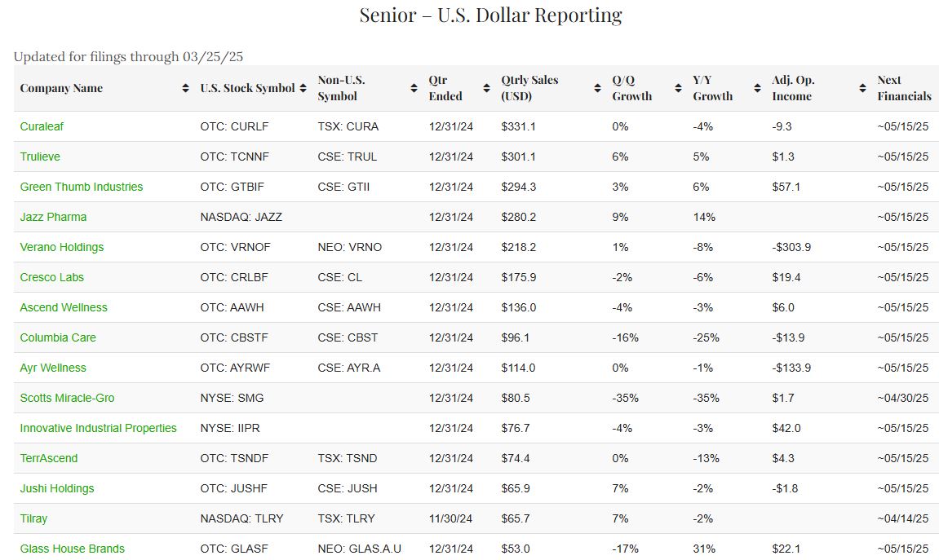Screen dimensions: 939x560
Task: Open Innovative Industrial Properties link
Action: click(x=98, y=428)
